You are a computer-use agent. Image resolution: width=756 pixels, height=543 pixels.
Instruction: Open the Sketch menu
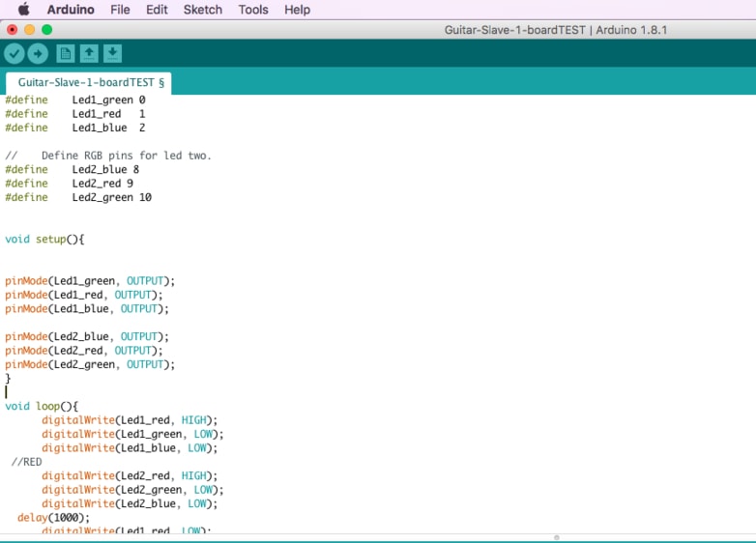coord(202,10)
